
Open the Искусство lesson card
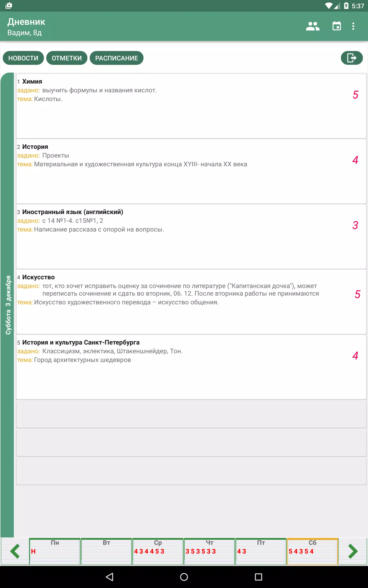[191, 302]
